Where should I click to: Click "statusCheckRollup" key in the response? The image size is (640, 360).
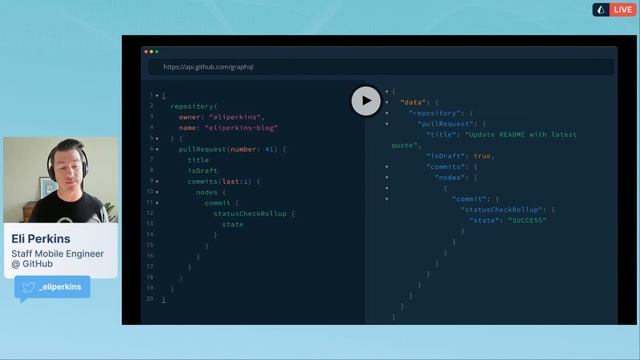coord(502,210)
